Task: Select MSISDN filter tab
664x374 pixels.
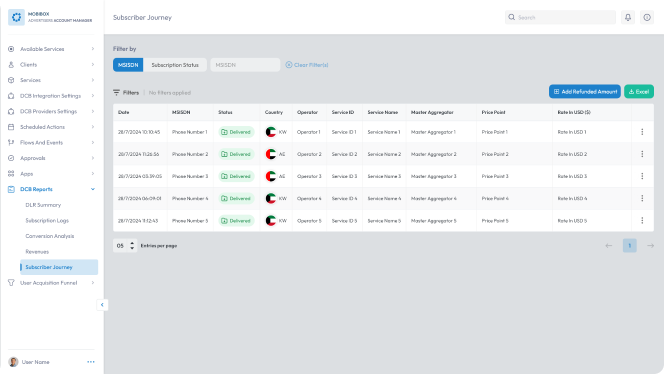Action: [x=128, y=65]
